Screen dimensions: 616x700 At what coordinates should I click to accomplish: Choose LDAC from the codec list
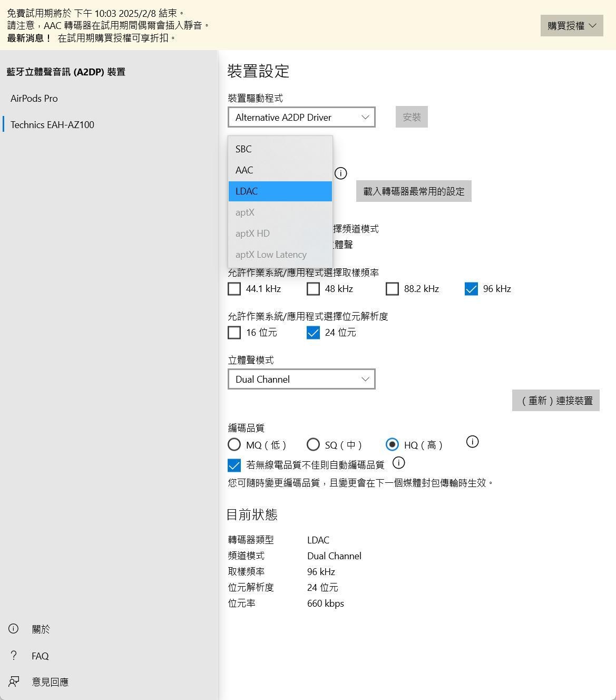click(280, 191)
